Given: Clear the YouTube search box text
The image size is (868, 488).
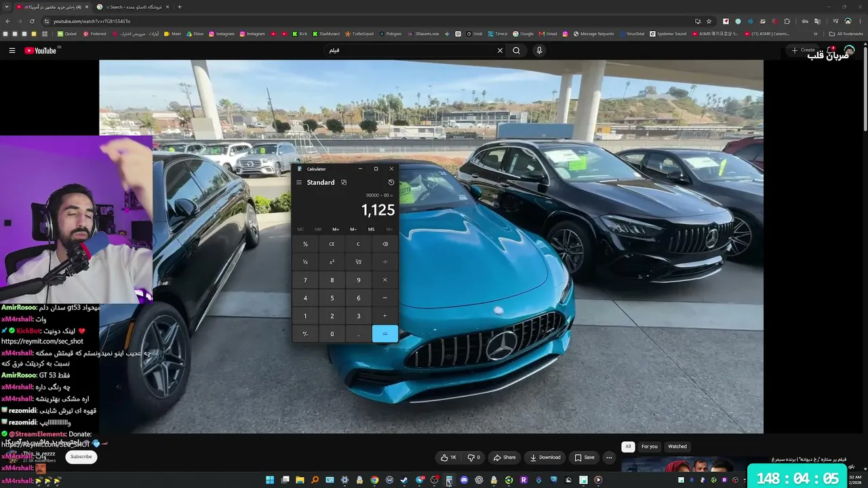Looking at the screenshot, I should click(500, 50).
